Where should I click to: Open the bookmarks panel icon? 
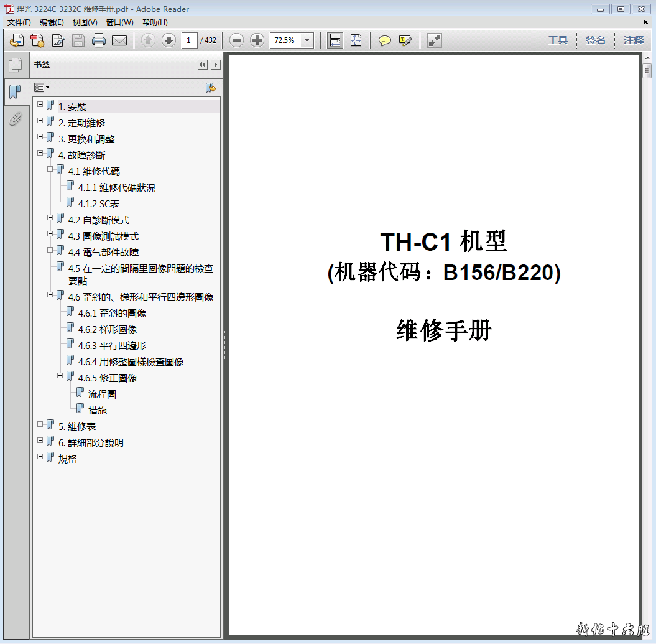tap(15, 91)
